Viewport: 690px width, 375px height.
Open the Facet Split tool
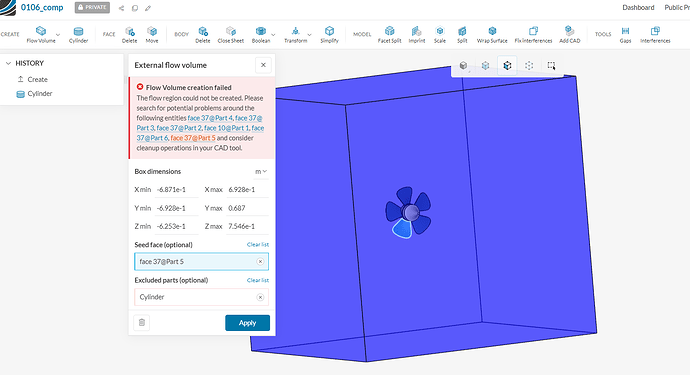(x=389, y=34)
